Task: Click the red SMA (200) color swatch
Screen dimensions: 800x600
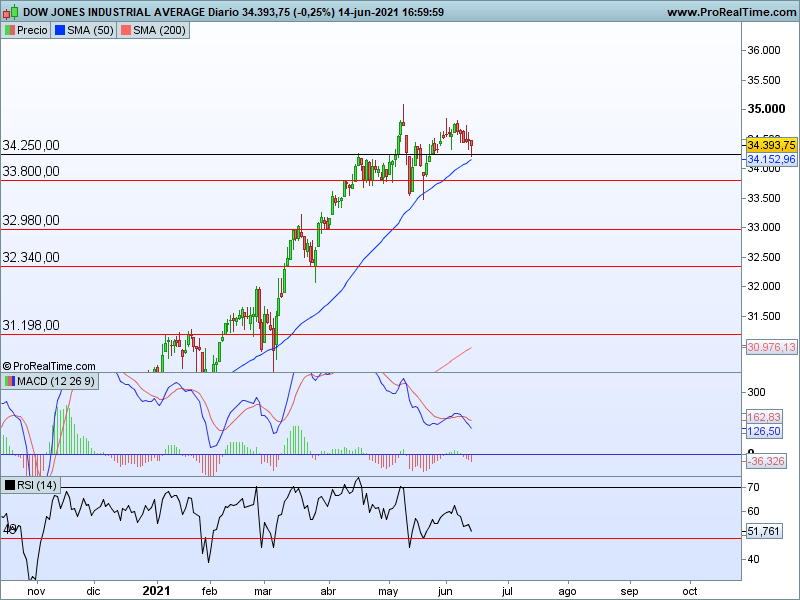Action: tap(126, 30)
